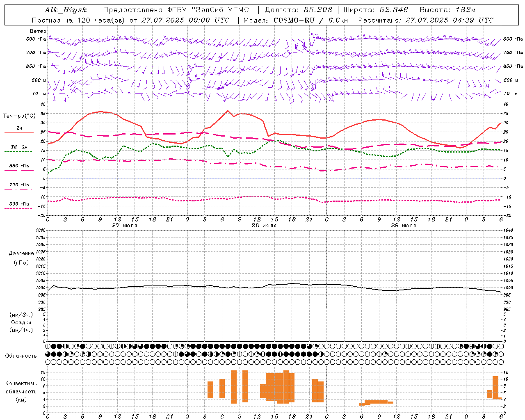Click the Модель COSMO-RU / 6.6км text
This screenshot has width=525, height=420.
pos(295,20)
